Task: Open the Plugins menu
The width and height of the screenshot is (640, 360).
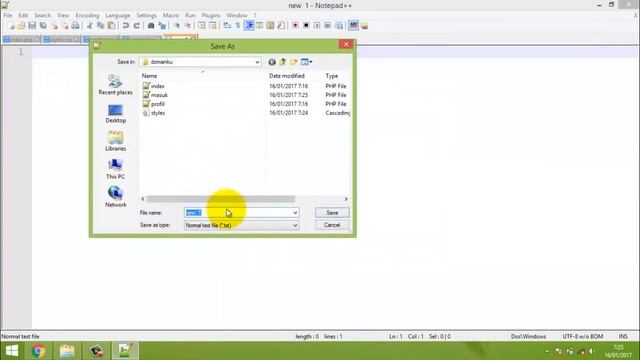Action: (211, 16)
